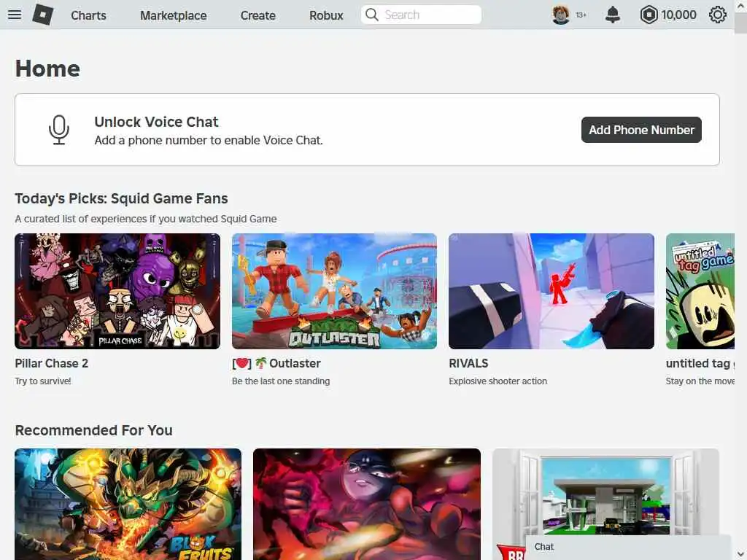The image size is (747, 560).
Task: Click the Roblox logo icon
Action: coord(43,15)
